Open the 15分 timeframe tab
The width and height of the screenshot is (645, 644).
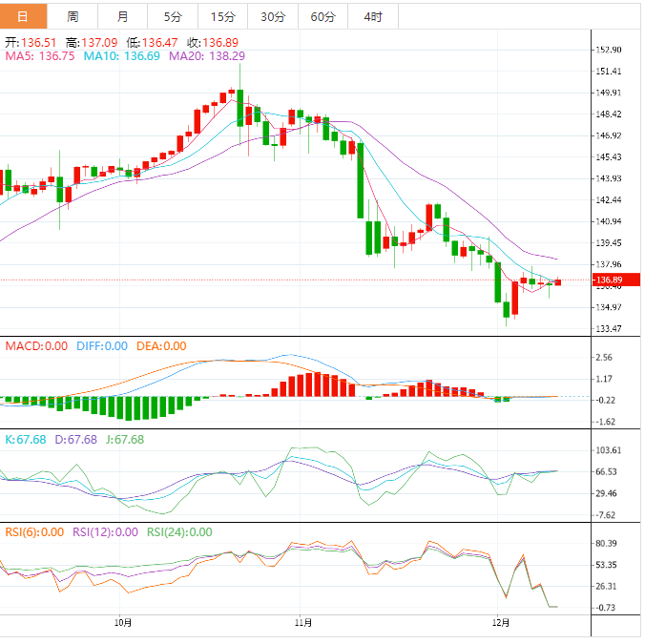point(222,17)
